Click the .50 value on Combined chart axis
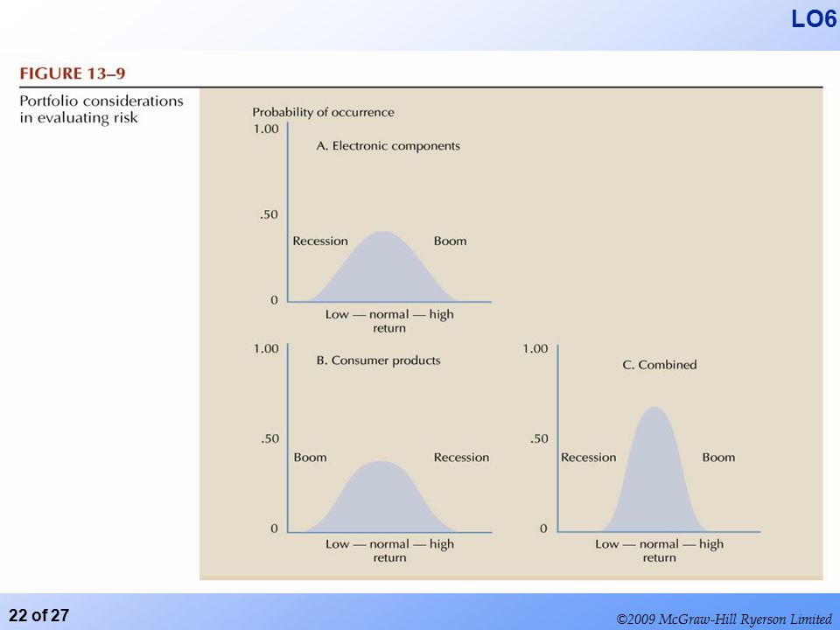Screen dimensions: 840x630 coord(540,438)
